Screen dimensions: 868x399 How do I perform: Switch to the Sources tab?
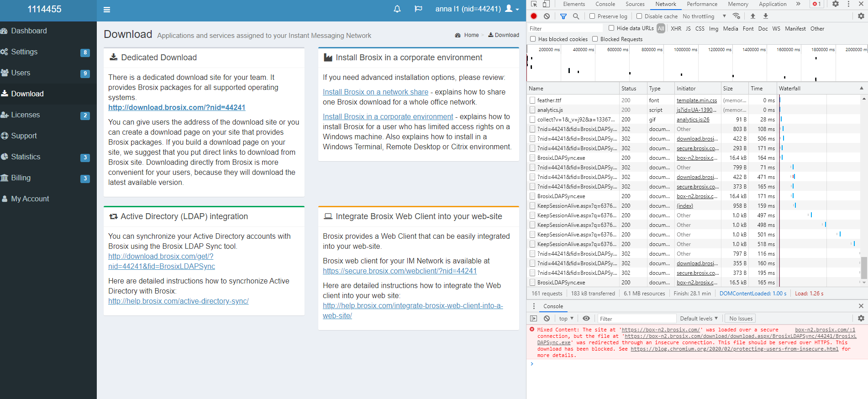(x=635, y=4)
